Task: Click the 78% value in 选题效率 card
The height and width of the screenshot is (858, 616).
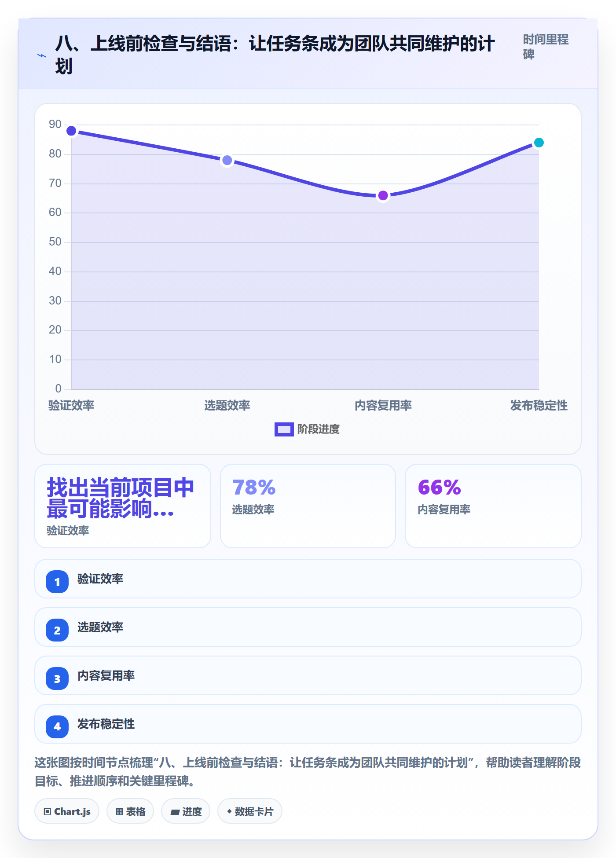Action: pyautogui.click(x=254, y=487)
